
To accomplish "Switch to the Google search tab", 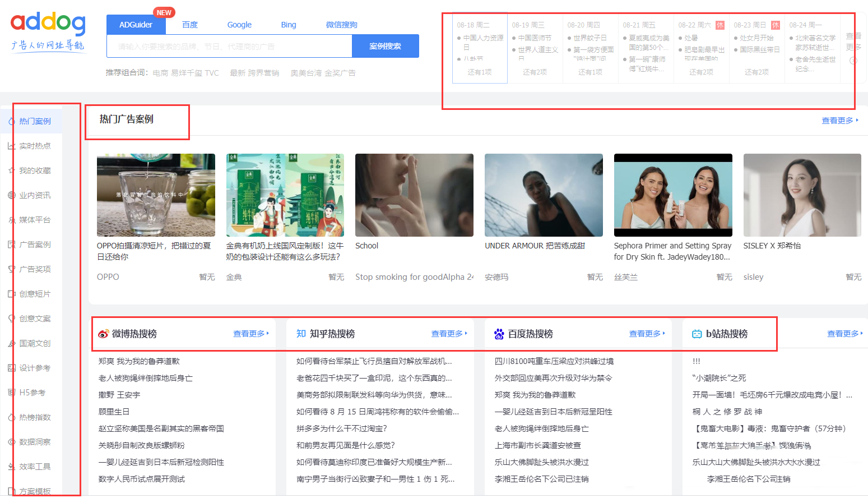I will (x=239, y=25).
